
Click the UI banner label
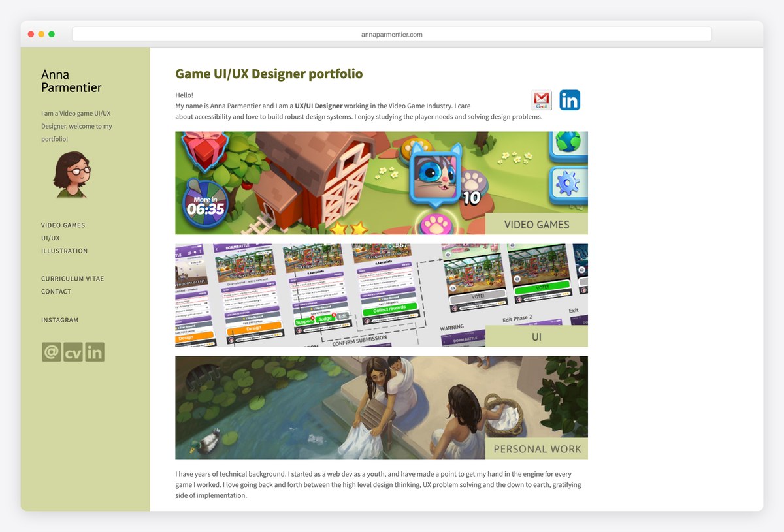tap(536, 337)
